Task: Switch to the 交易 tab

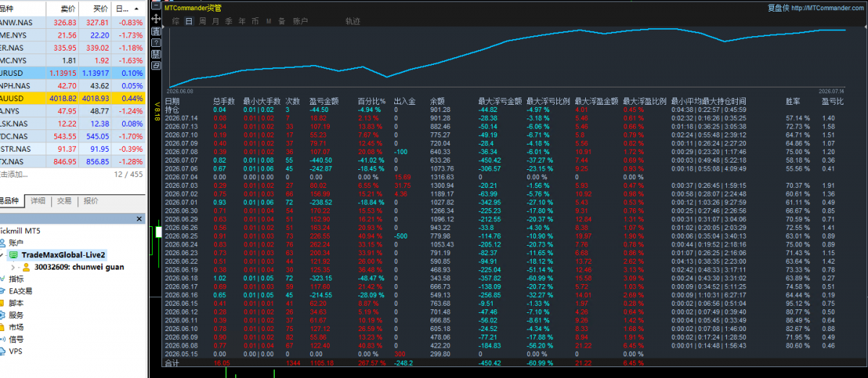Action: [64, 202]
